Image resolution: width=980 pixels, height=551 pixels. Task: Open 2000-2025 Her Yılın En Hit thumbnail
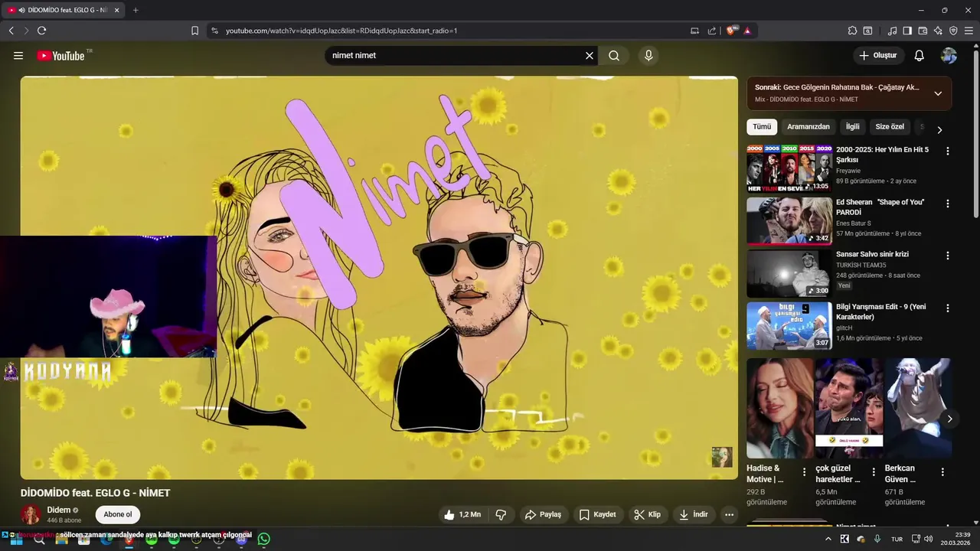(789, 168)
